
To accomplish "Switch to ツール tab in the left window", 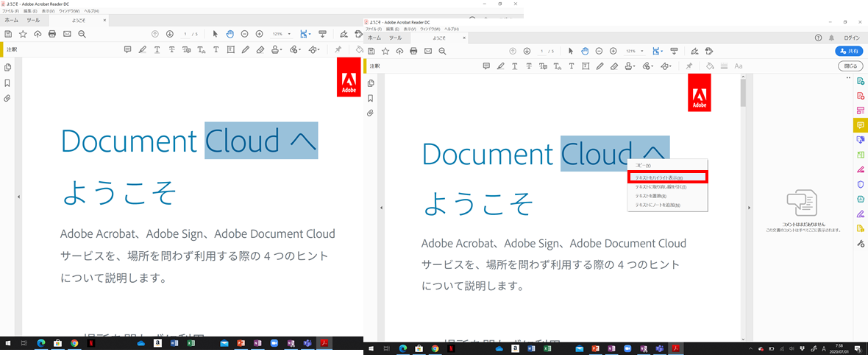I will click(x=33, y=20).
